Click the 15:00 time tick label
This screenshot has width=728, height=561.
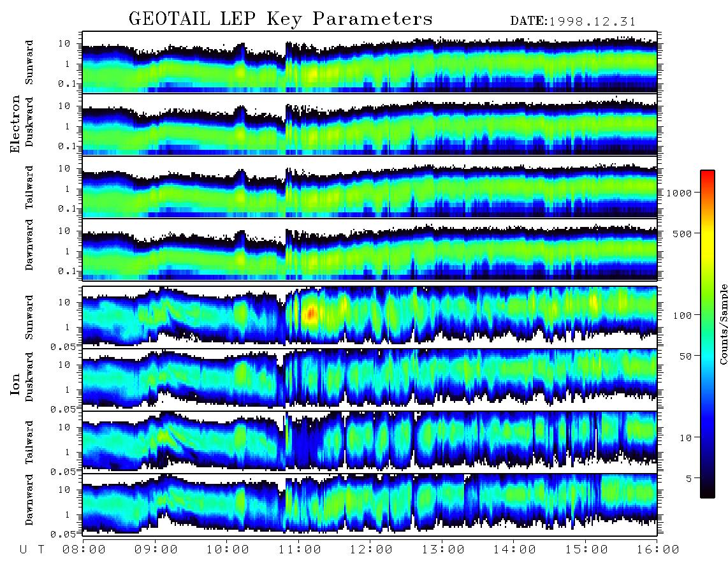click(586, 550)
